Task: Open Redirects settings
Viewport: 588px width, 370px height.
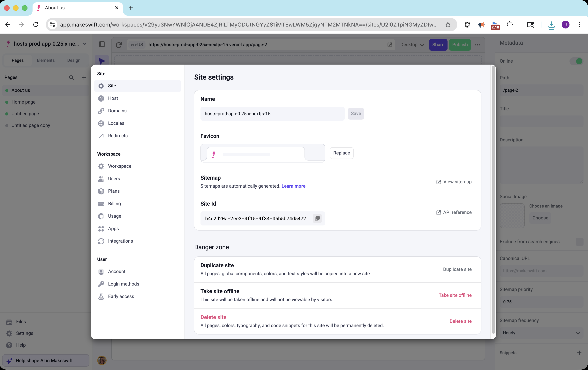Action: coord(117,136)
